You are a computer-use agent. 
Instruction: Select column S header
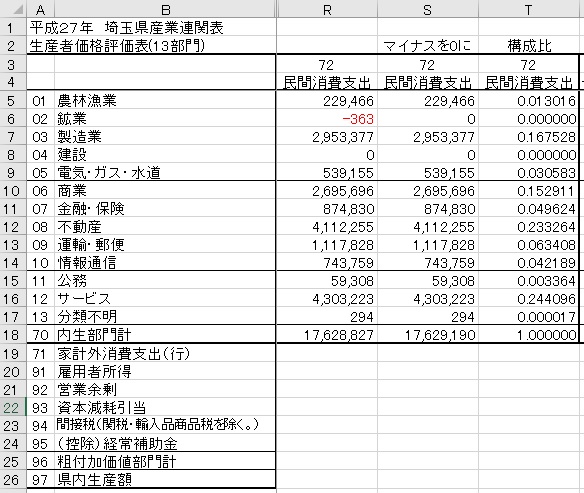(428, 9)
